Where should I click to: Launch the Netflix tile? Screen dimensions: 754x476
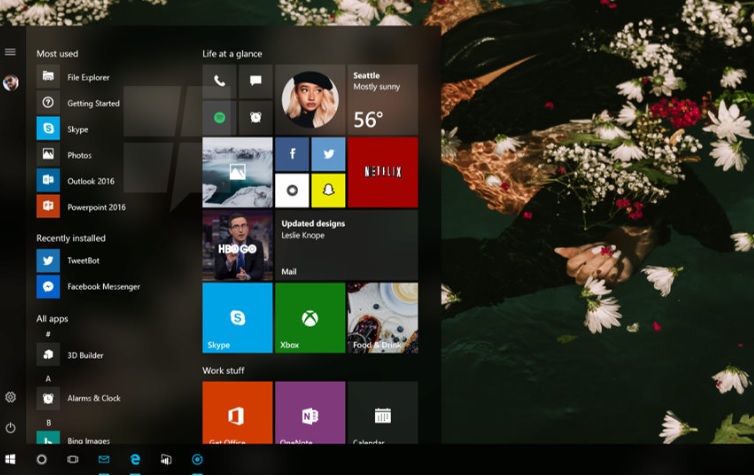click(x=382, y=172)
